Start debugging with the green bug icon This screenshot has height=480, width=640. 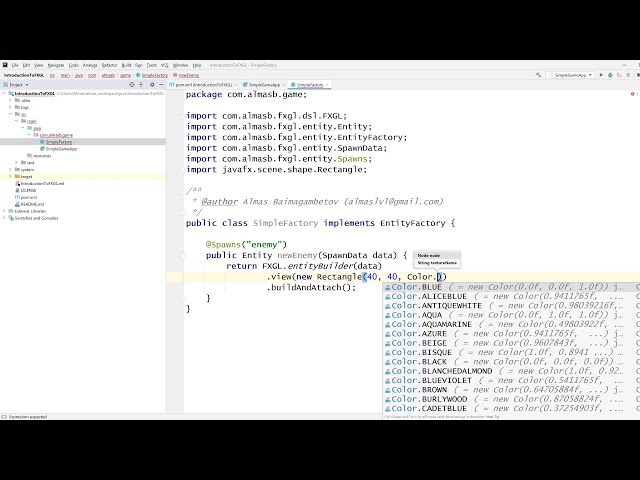(610, 75)
